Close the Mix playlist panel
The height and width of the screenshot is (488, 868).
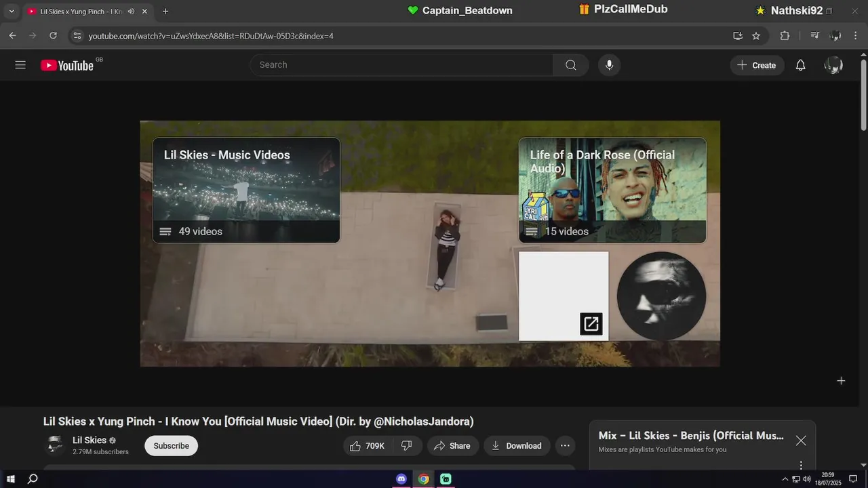tap(801, 441)
